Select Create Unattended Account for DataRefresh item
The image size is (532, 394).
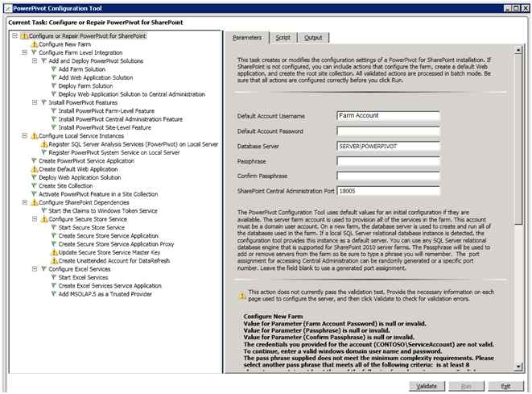(114, 261)
